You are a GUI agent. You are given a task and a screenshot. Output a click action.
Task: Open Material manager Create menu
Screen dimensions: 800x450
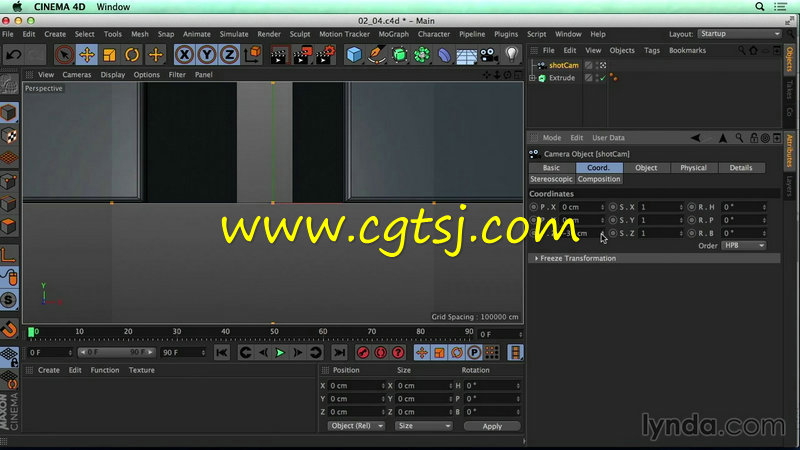48,370
